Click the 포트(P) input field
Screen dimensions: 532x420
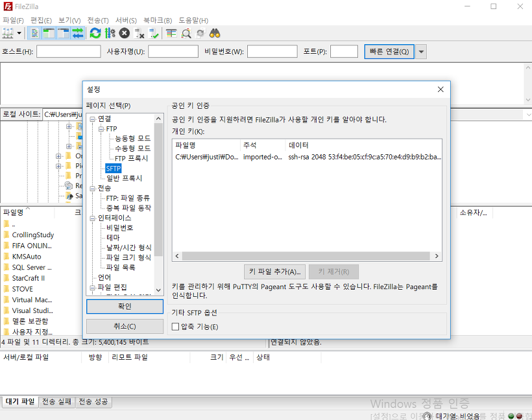click(x=344, y=51)
